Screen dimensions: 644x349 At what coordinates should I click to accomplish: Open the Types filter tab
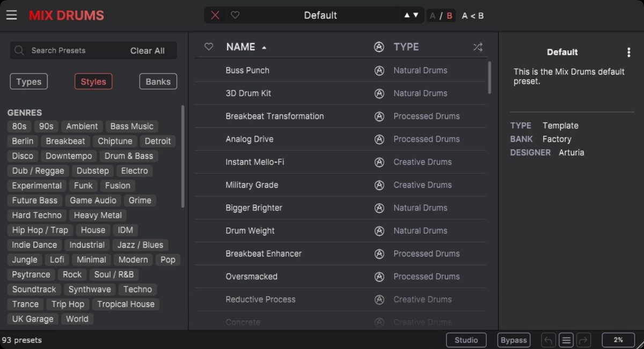click(29, 81)
